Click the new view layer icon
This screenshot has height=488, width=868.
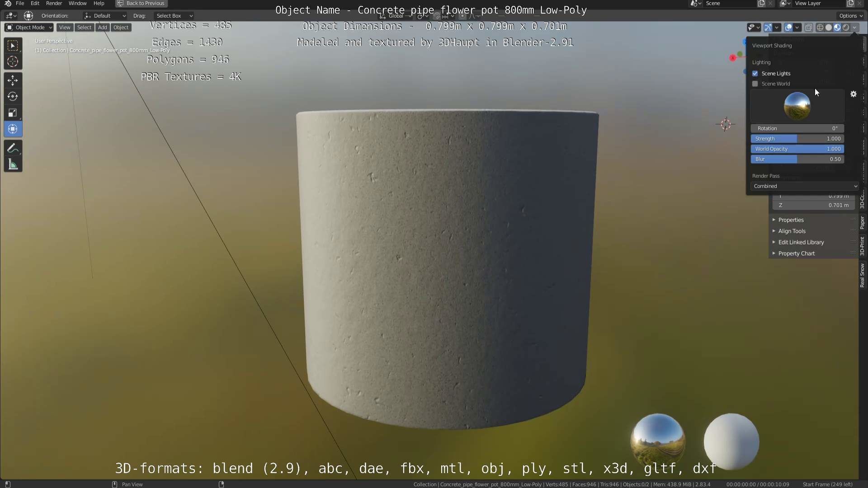(850, 3)
